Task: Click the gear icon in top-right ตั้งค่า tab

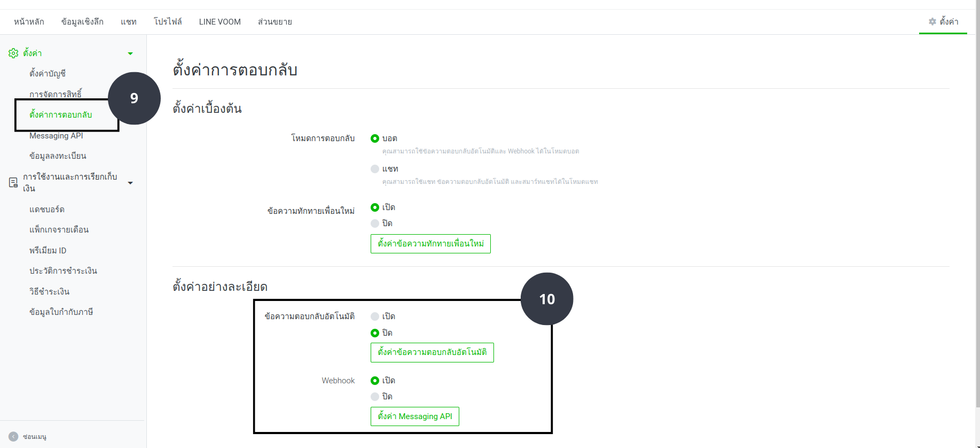Action: tap(932, 21)
